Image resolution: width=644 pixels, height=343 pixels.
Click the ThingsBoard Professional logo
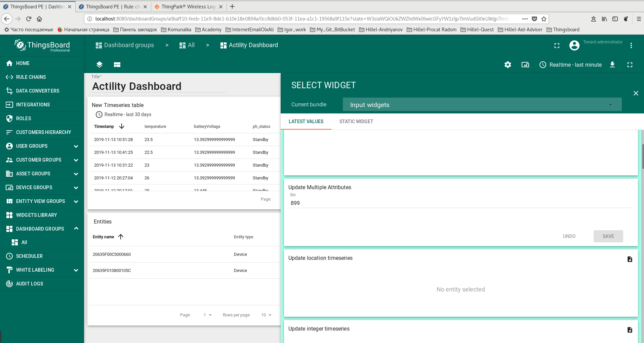pos(42,45)
